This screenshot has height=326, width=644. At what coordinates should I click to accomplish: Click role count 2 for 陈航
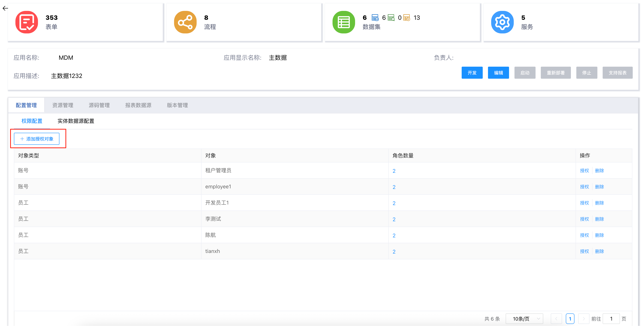tap(394, 235)
